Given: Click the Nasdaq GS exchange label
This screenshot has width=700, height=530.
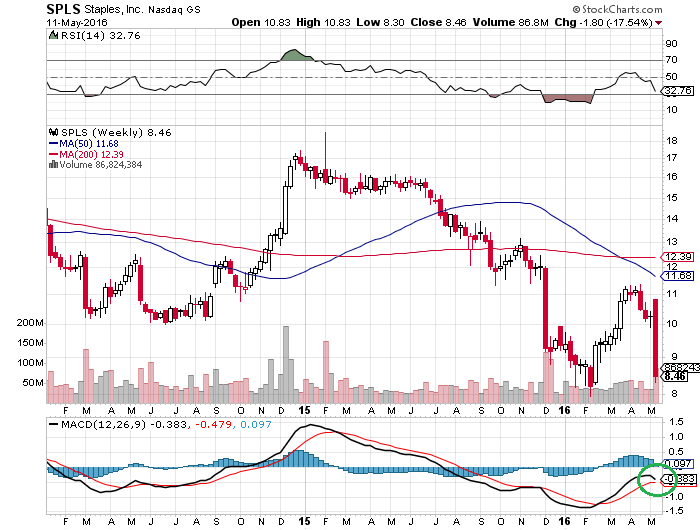Looking at the screenshot, I should coord(175,9).
